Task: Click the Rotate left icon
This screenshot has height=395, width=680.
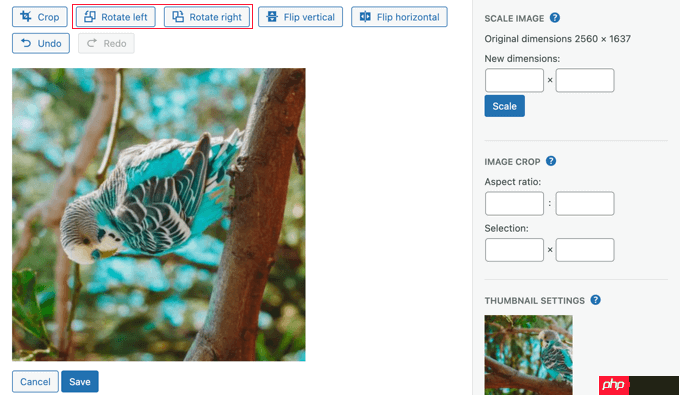Action: point(90,16)
